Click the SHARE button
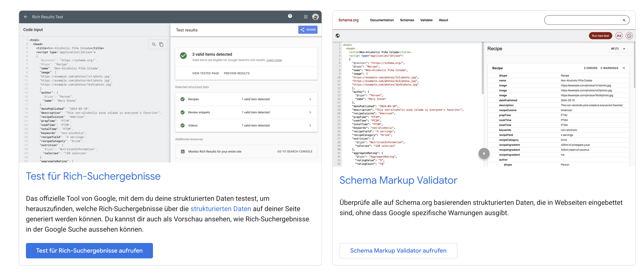The image size is (644, 280). (x=308, y=30)
